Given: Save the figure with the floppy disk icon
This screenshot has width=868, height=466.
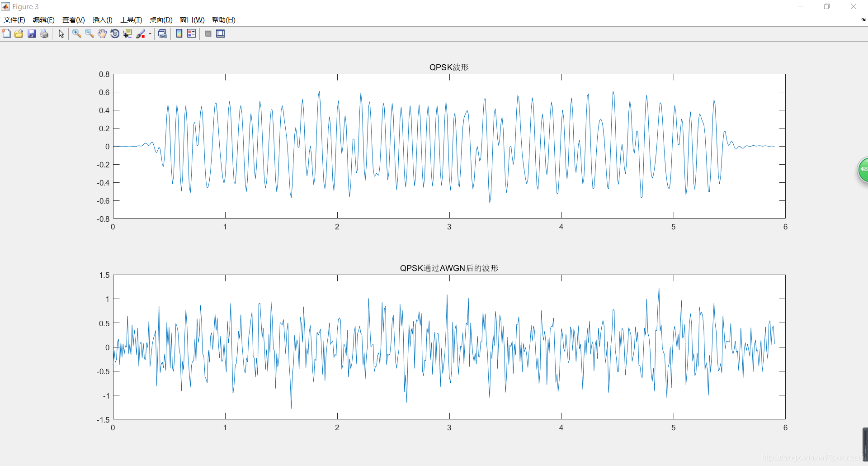Looking at the screenshot, I should (x=32, y=34).
